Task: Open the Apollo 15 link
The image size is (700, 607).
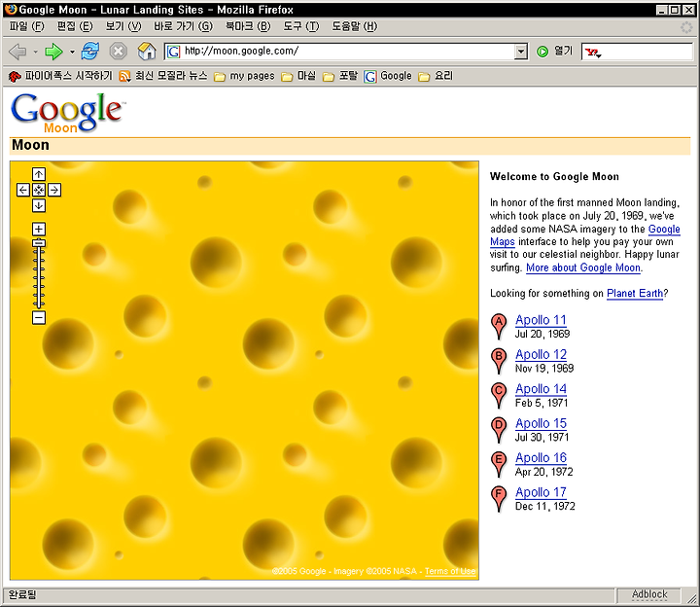Action: (x=541, y=423)
